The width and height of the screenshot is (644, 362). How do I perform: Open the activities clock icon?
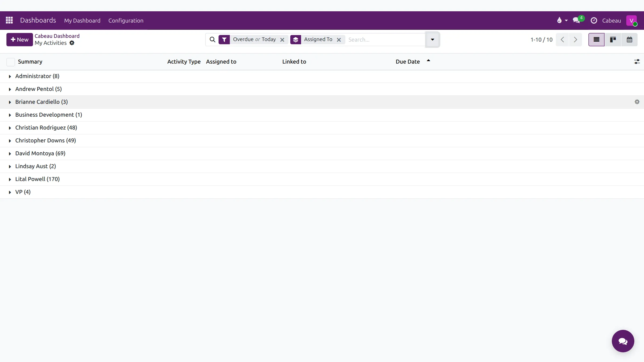[x=594, y=20]
